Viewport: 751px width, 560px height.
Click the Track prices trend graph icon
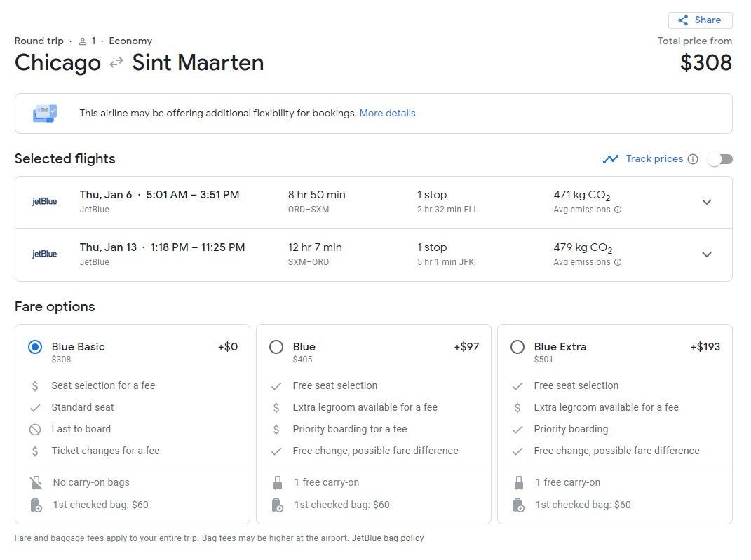click(610, 159)
